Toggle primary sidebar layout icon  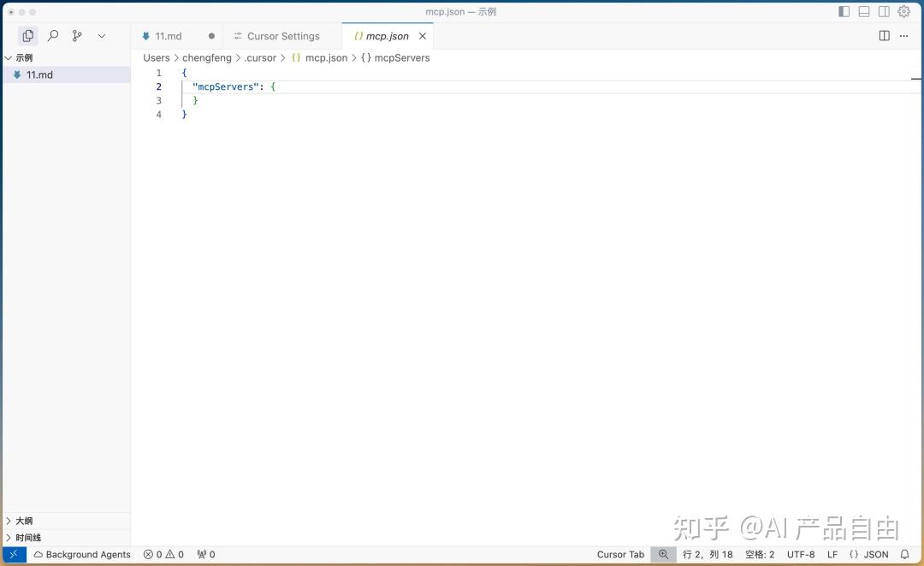[x=844, y=11]
